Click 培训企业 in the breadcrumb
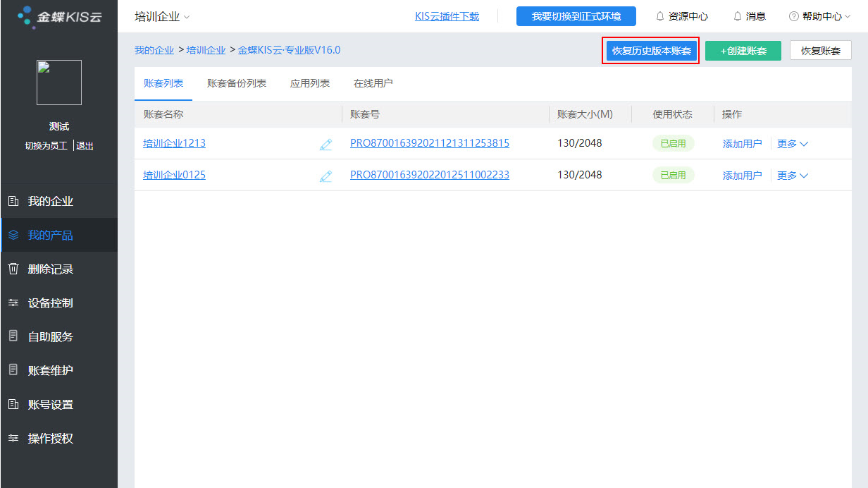This screenshot has height=488, width=868. pos(206,50)
